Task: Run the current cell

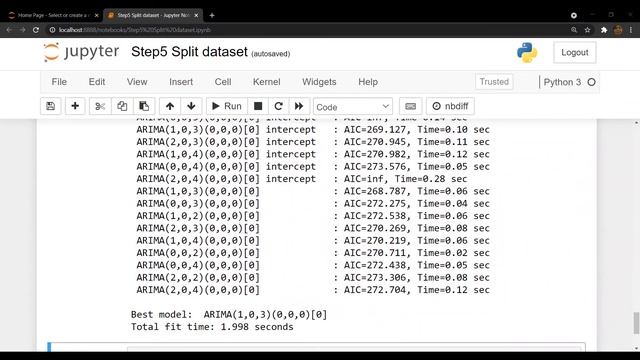Action: point(227,106)
